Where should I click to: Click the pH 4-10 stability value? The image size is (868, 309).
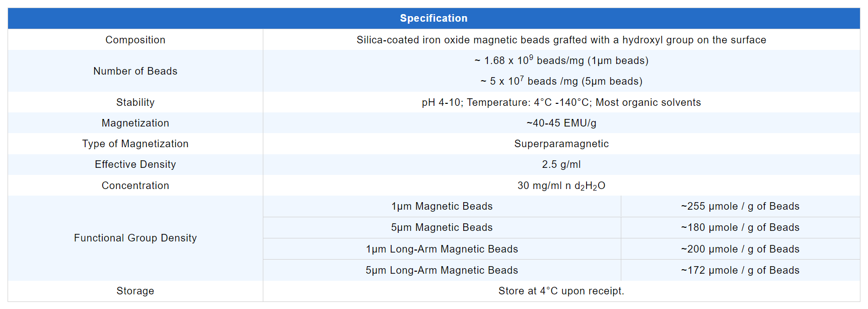(561, 102)
